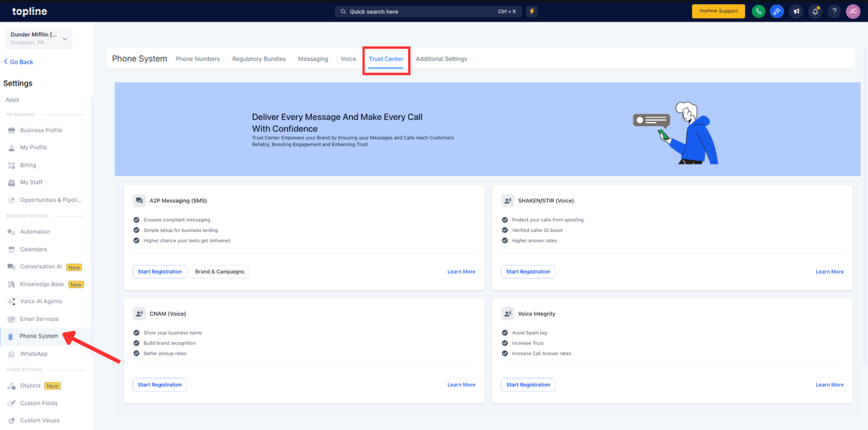Open the green phone dialer icon
This screenshot has width=868, height=430.
[759, 12]
